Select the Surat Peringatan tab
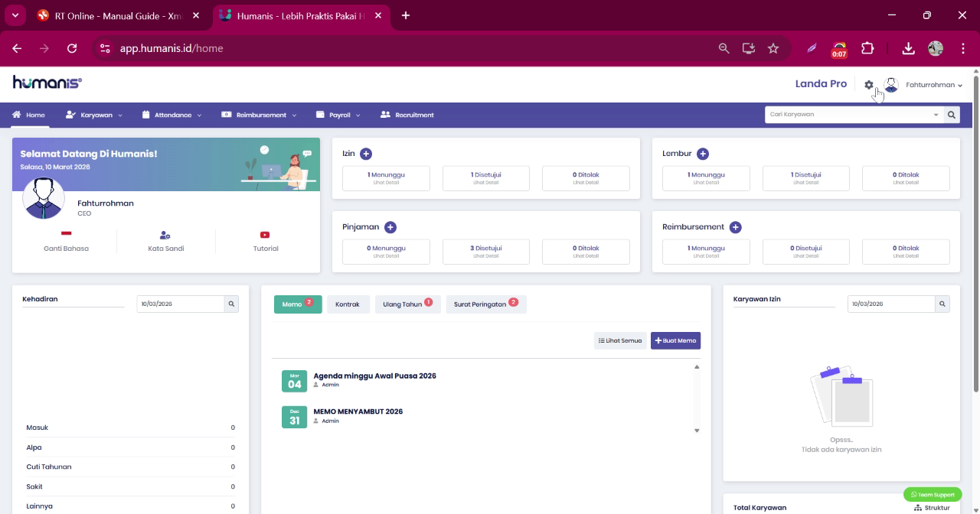Screen dimensions: 980x514 tap(485, 304)
